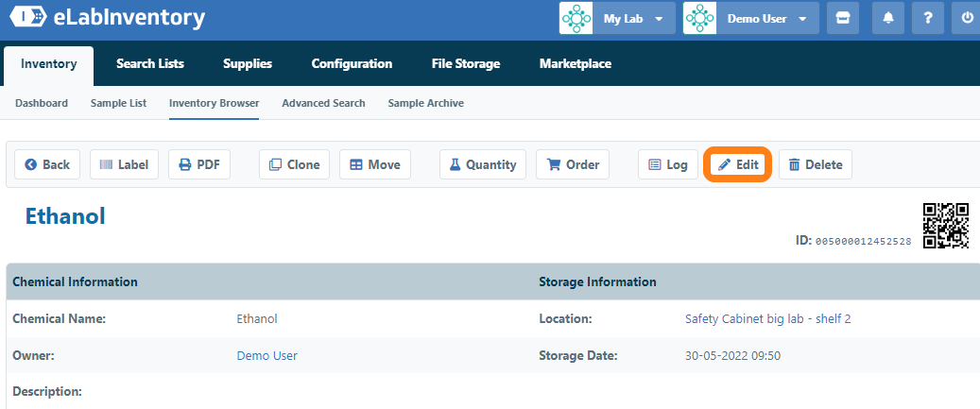Delete the Ethanol sample
This screenshot has width=980, height=409.
[815, 164]
